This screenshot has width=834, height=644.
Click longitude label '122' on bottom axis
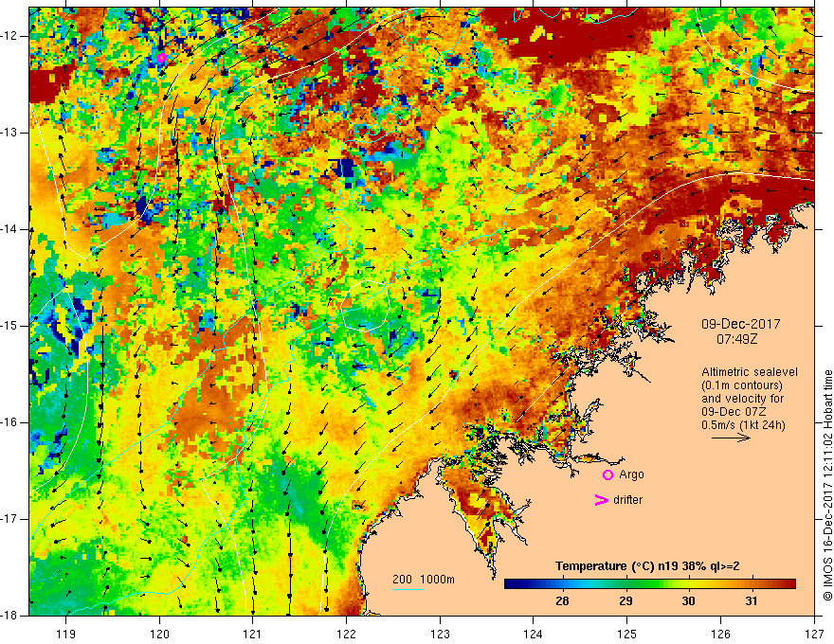[346, 634]
